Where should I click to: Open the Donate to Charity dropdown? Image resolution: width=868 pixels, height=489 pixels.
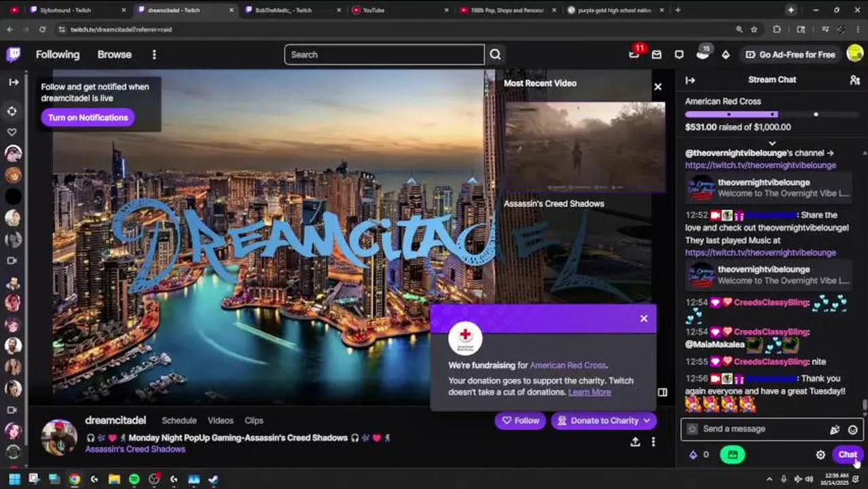pyautogui.click(x=604, y=420)
